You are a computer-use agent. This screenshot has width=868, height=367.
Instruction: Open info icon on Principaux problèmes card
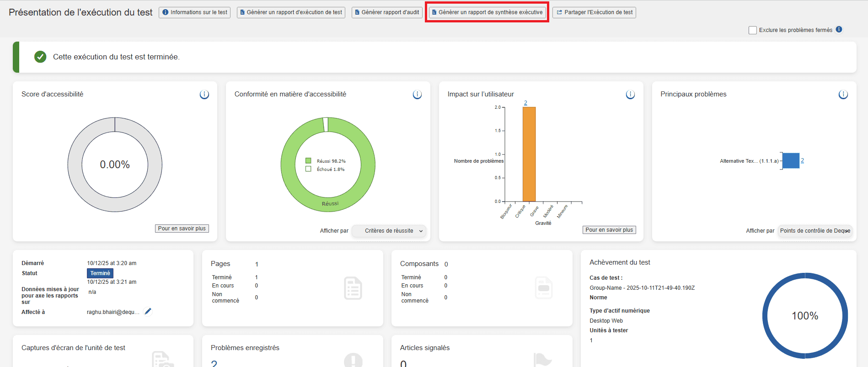(x=843, y=95)
